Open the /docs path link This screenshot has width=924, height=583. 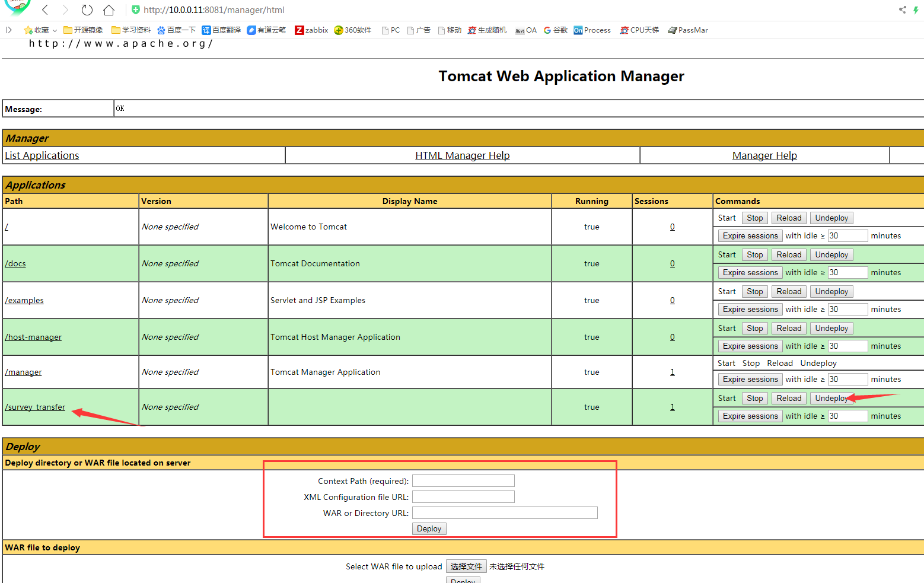tap(15, 263)
